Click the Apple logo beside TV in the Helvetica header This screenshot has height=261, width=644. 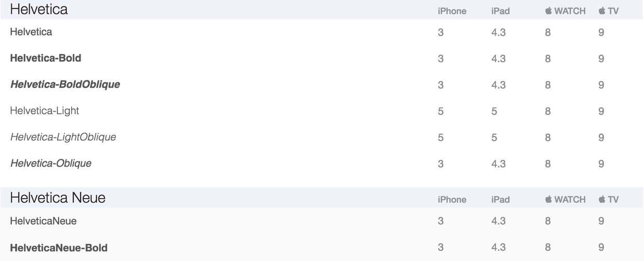[602, 11]
